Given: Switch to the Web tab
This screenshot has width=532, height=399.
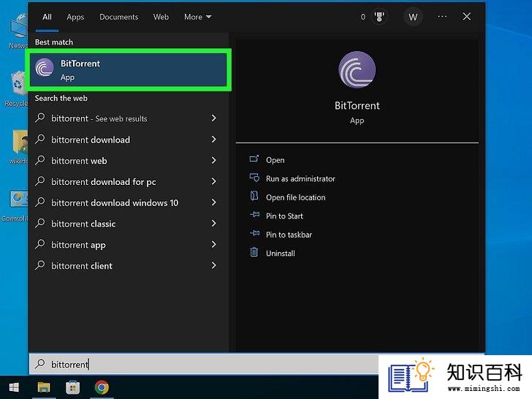Looking at the screenshot, I should click(x=161, y=17).
